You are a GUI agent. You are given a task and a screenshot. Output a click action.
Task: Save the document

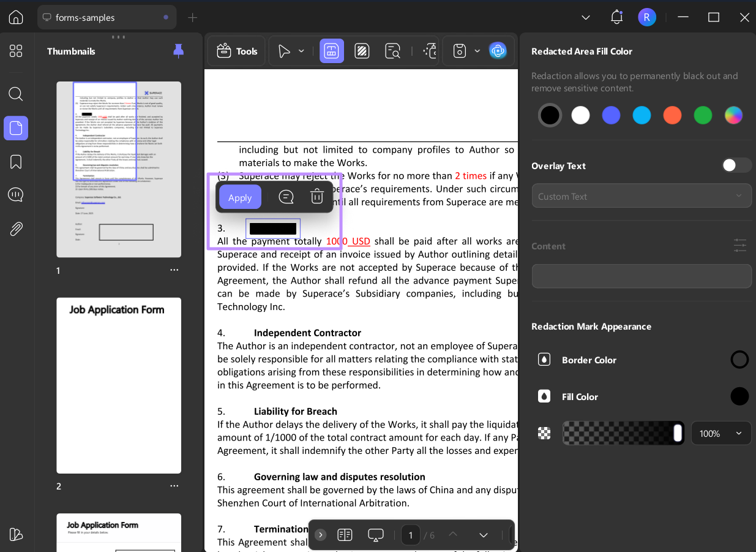pyautogui.click(x=458, y=51)
